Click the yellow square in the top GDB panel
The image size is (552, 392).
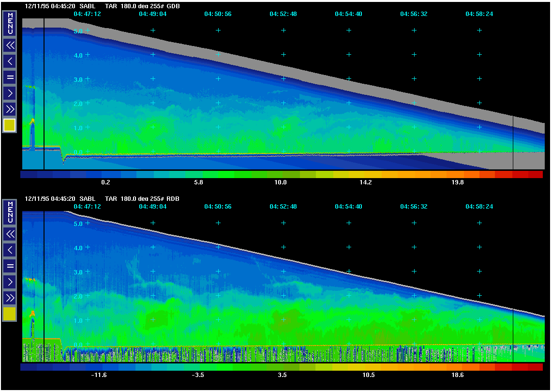[10, 125]
